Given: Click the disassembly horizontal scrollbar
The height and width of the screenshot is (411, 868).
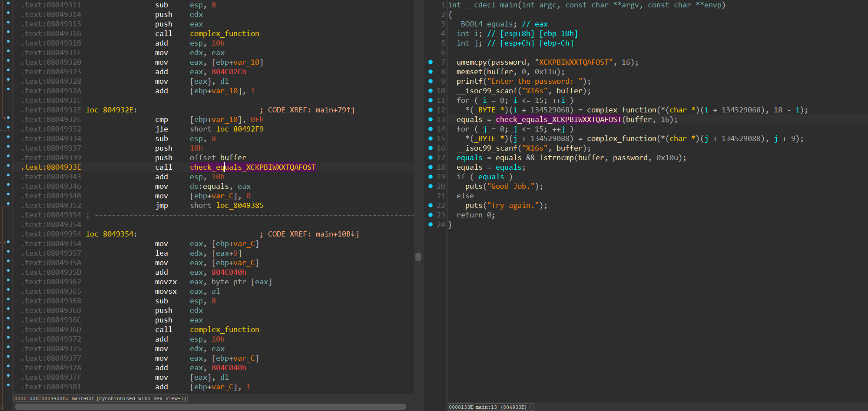Looking at the screenshot, I should pos(210,407).
